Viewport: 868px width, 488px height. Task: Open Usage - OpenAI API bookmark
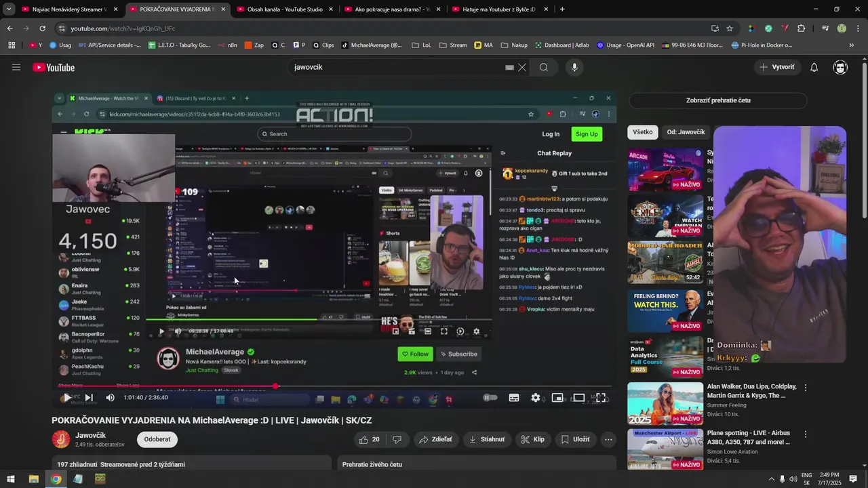pyautogui.click(x=626, y=45)
